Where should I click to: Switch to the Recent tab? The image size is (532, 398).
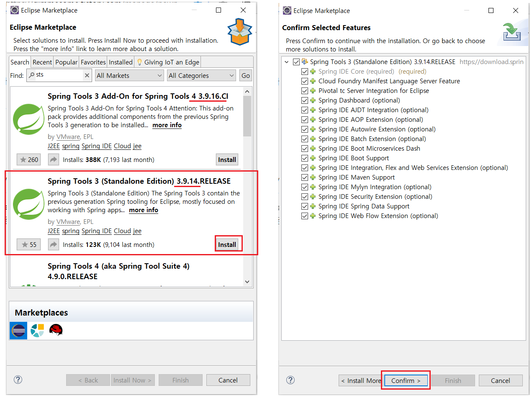pyautogui.click(x=42, y=62)
